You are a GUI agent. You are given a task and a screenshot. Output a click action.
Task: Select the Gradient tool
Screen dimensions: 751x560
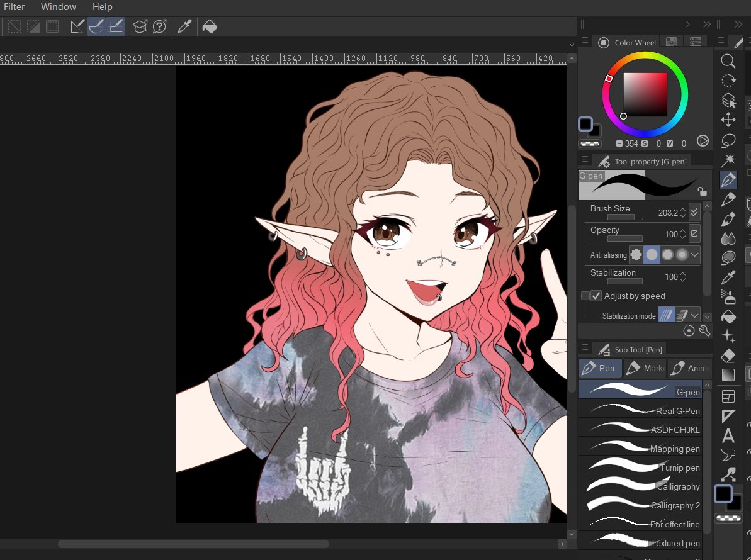(x=728, y=375)
